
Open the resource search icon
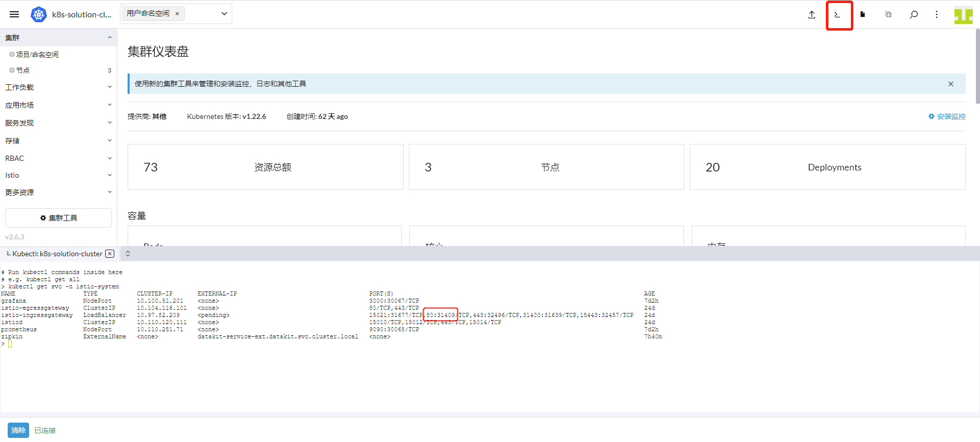click(914, 14)
